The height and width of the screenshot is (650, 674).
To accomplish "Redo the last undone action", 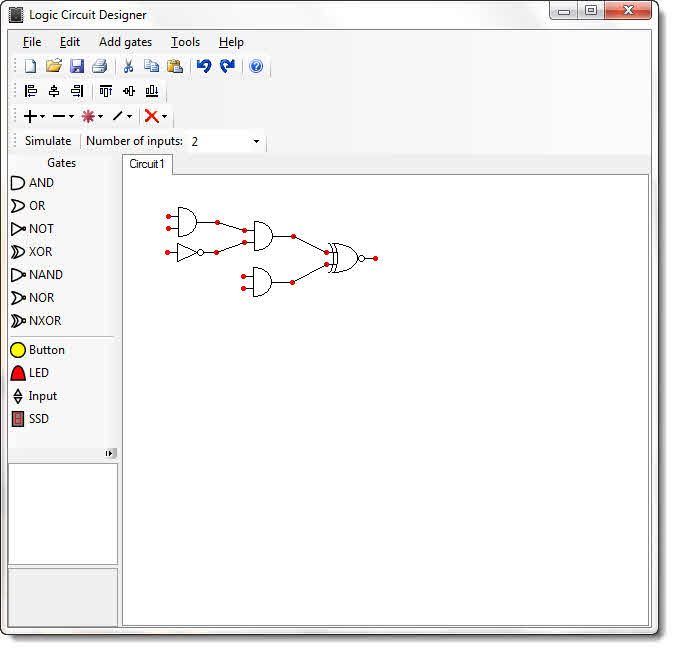I will [227, 66].
